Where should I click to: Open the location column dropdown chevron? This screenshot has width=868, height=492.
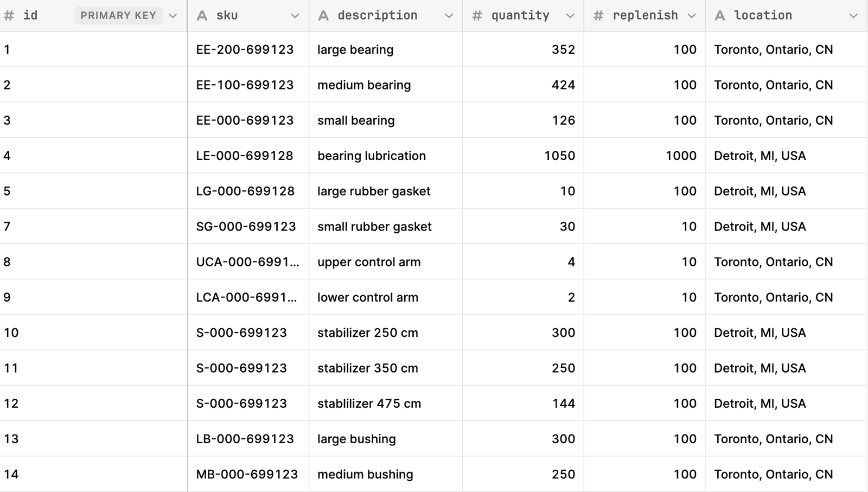pyautogui.click(x=853, y=16)
